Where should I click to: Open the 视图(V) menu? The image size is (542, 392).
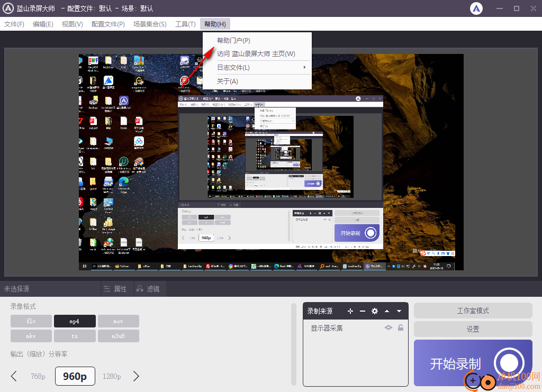coord(72,24)
